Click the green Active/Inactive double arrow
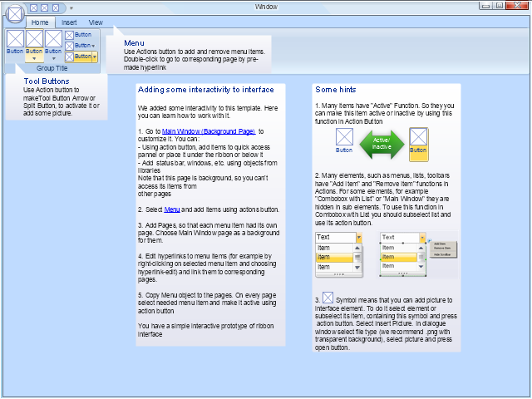This screenshot has width=532, height=399. [x=382, y=144]
